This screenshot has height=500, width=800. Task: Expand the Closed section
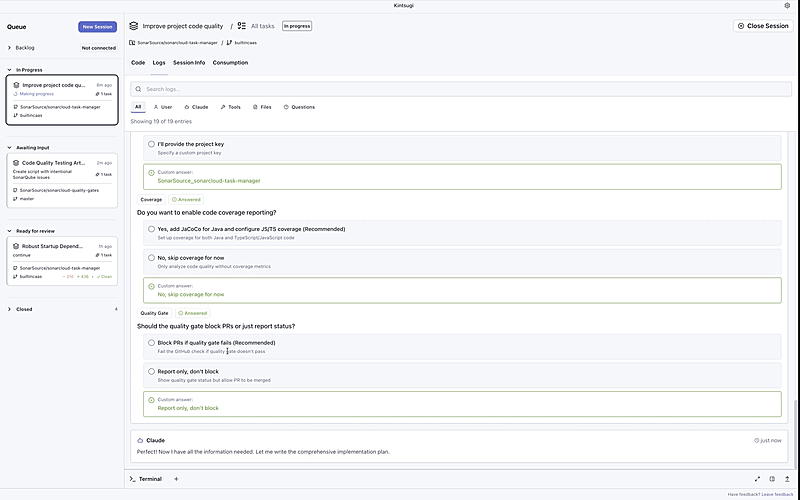coord(9,309)
